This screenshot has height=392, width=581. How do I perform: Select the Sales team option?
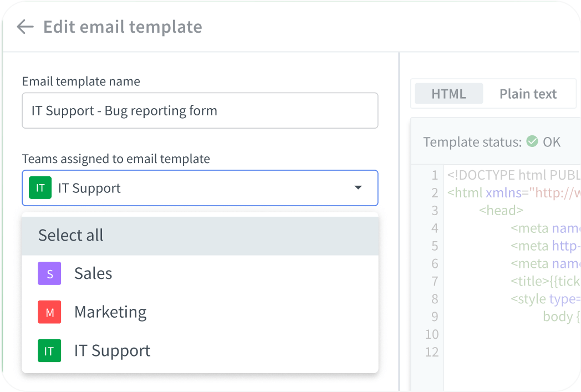tap(93, 273)
